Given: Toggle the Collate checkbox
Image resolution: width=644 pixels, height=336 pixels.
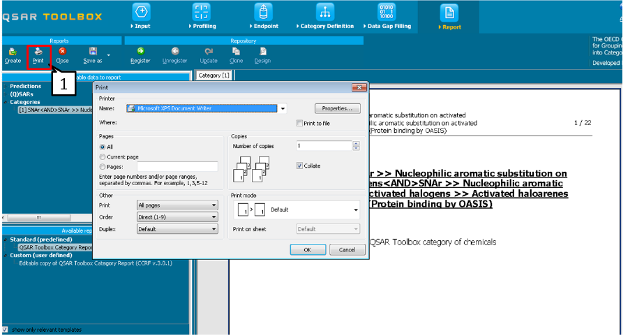Looking at the screenshot, I should 299,166.
